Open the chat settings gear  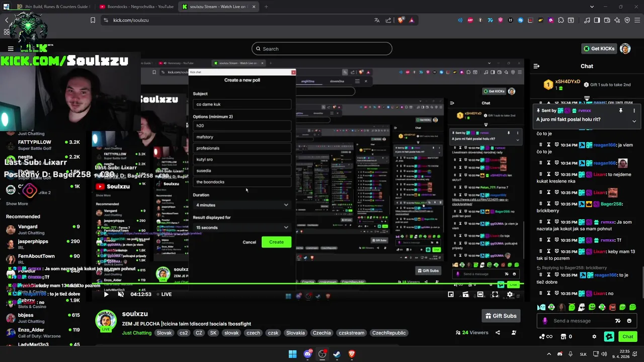594,336
